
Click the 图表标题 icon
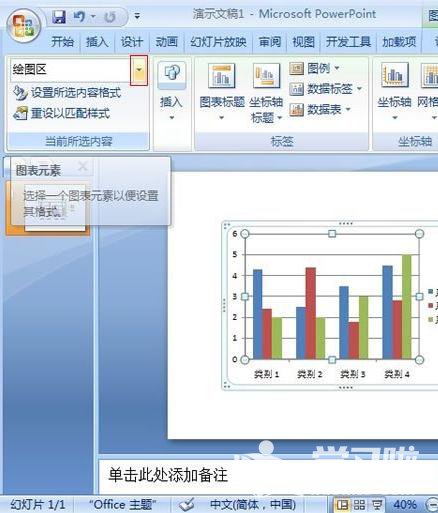(222, 76)
